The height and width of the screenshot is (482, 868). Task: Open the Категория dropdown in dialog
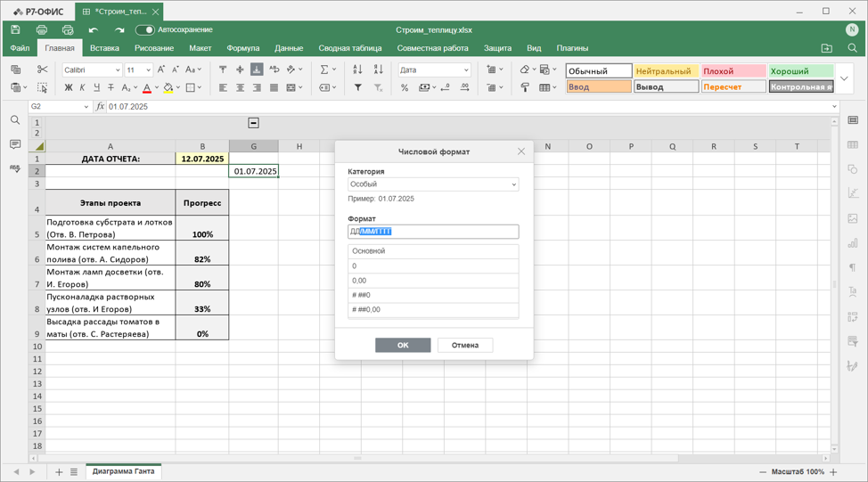click(433, 184)
